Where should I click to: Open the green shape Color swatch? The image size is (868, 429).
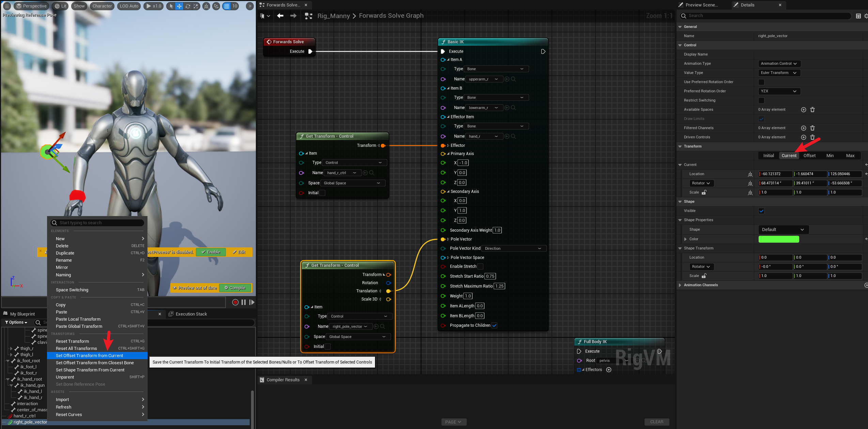779,239
